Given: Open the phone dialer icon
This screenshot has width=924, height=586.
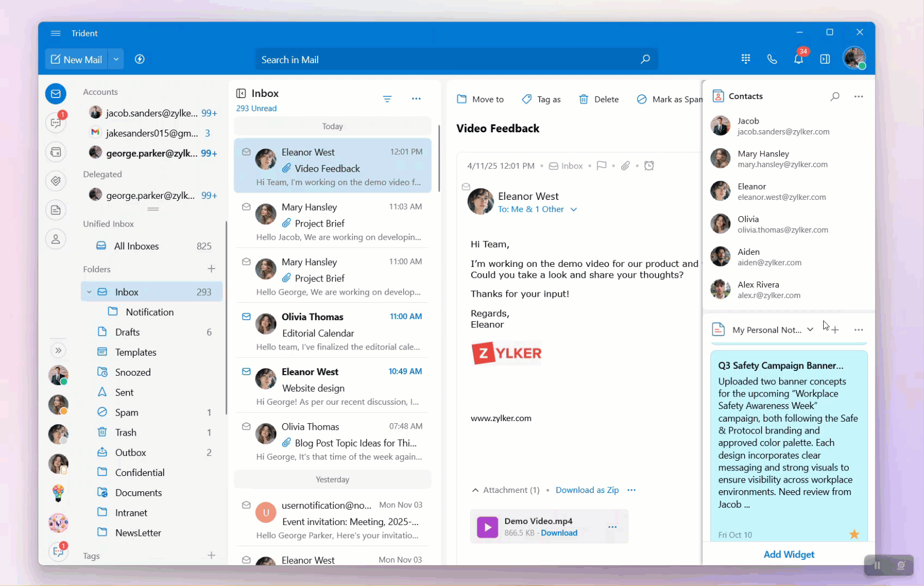Looking at the screenshot, I should pos(772,59).
